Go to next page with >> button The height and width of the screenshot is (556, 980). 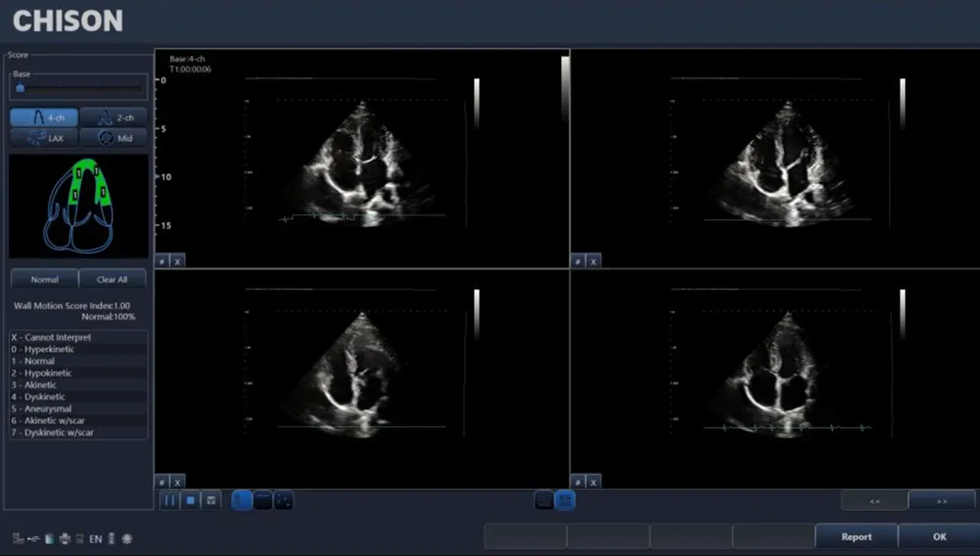tap(942, 500)
